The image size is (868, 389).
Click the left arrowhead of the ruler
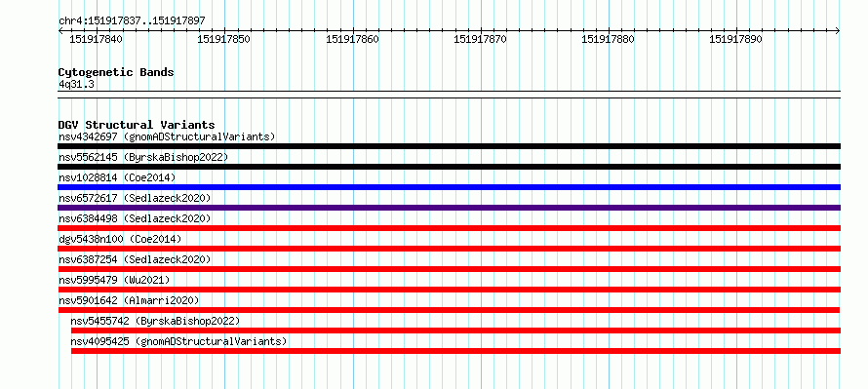[60, 31]
